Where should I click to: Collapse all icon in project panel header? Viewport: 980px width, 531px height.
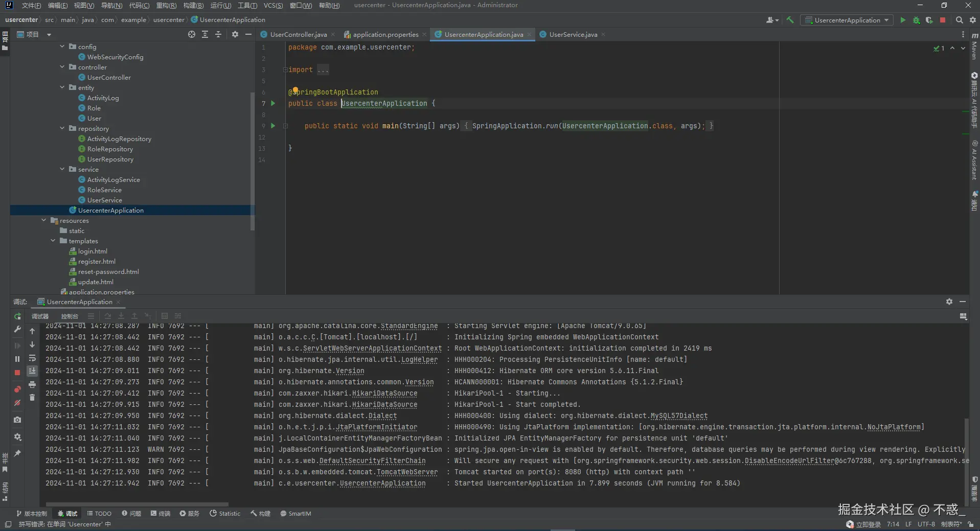pyautogui.click(x=218, y=34)
